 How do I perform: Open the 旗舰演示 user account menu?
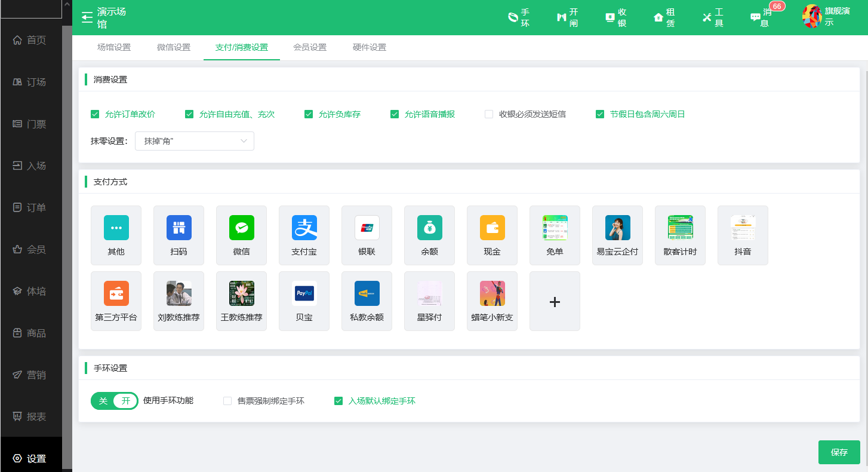827,17
